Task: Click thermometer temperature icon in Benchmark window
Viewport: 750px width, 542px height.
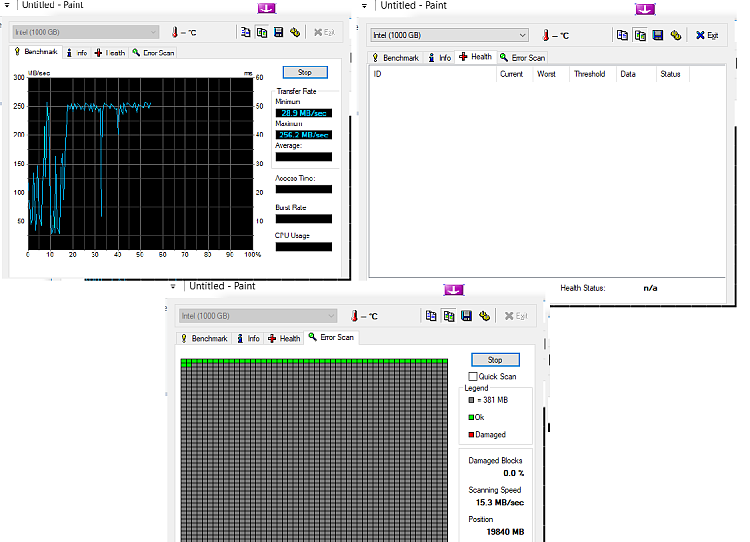Action: (x=175, y=32)
